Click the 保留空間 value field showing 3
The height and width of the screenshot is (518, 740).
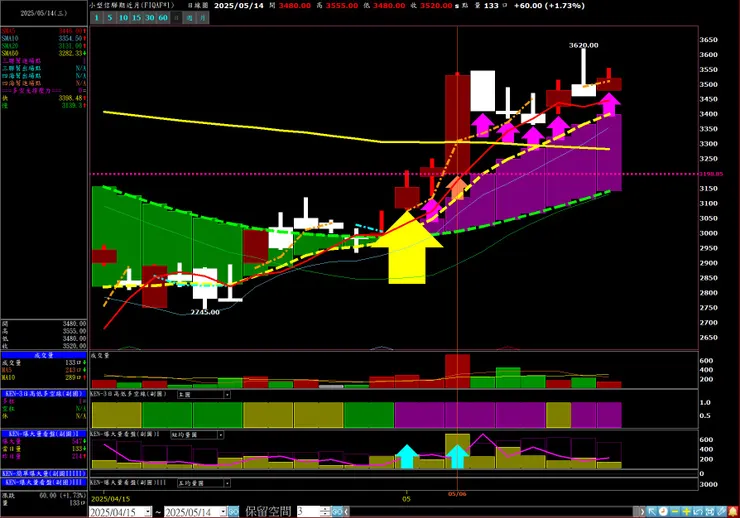coord(308,511)
